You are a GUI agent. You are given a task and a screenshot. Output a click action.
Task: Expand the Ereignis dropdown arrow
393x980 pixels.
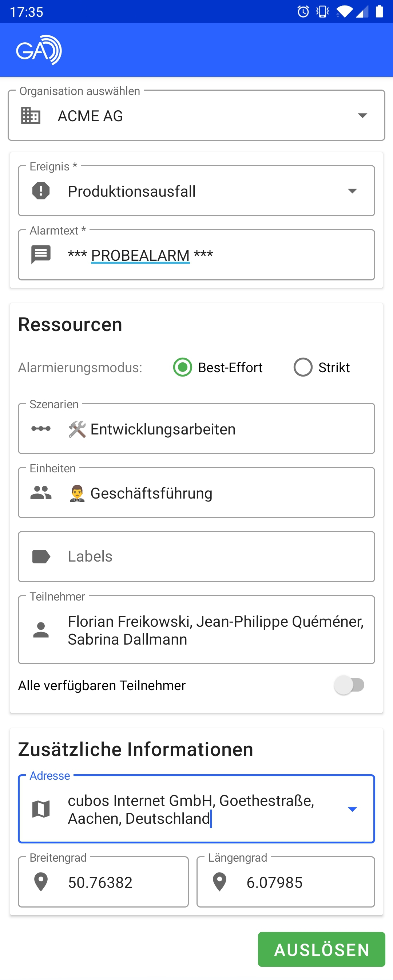(x=352, y=190)
